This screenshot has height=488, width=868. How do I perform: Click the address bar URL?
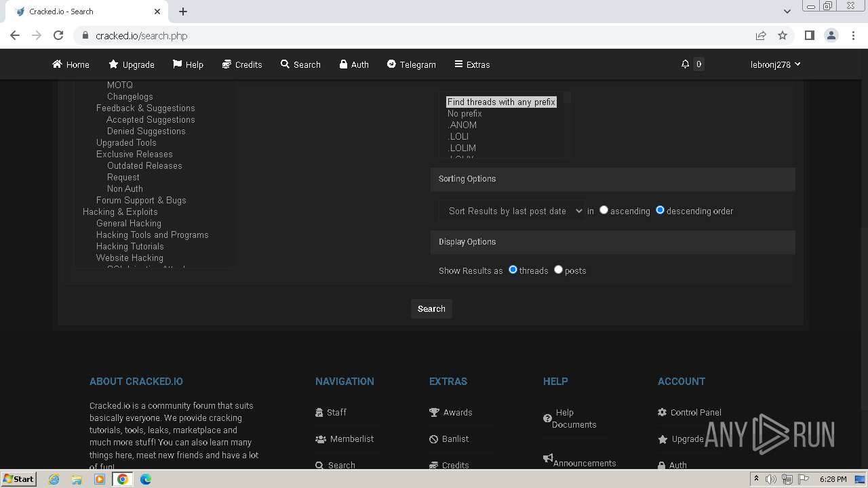click(141, 35)
